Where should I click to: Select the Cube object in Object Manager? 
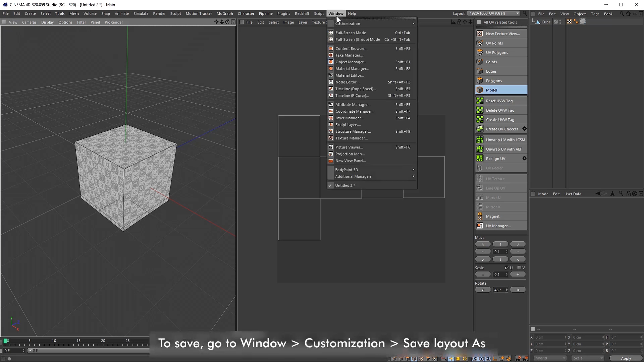coord(546,22)
